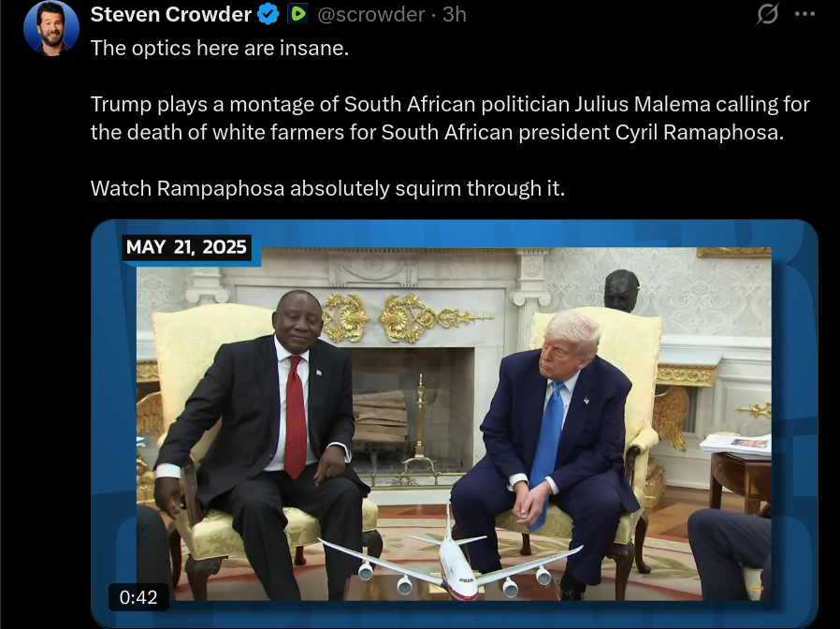
Task: Click the line 'Watch Rampaphosa absolutely squirm through it.'
Action: tap(327, 188)
